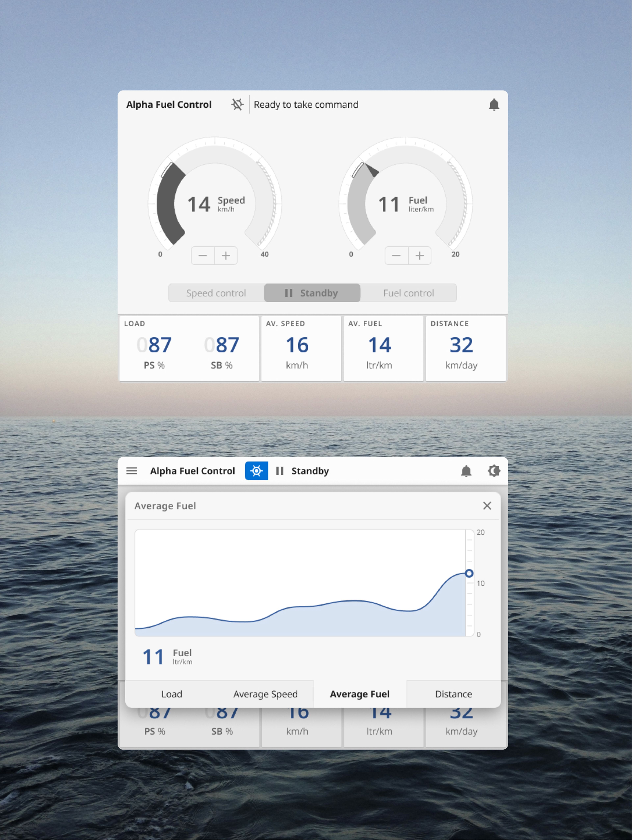Click the fuel gauge value 11
632x840 pixels.
pyautogui.click(x=389, y=204)
